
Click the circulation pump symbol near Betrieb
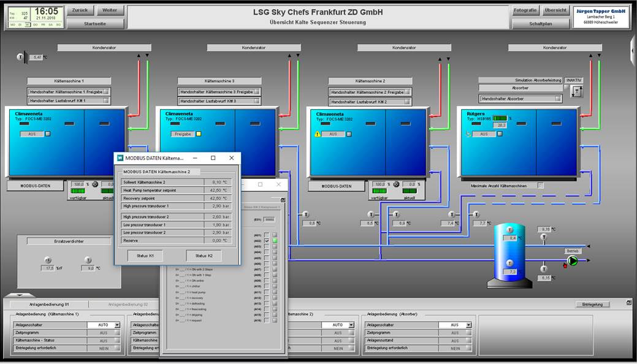coord(573,260)
